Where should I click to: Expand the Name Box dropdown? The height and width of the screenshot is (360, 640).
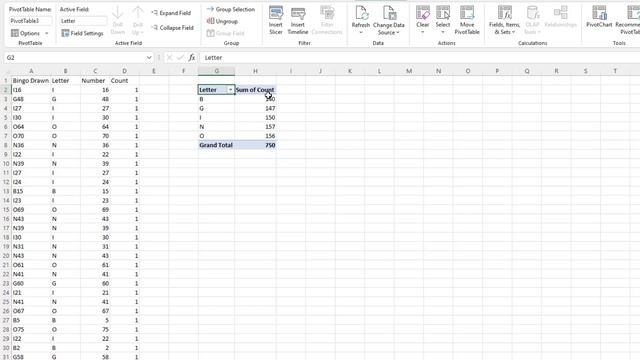coord(149,58)
